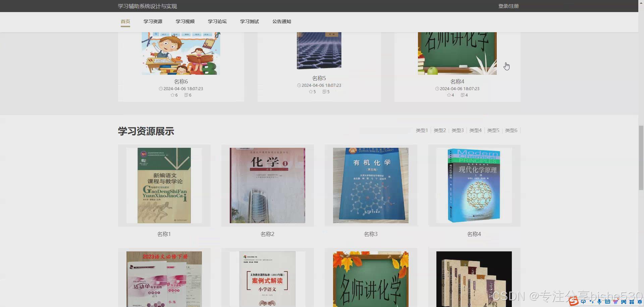The image size is (644, 307).
Task: Click the game controller tray icon
Action: [624, 301]
